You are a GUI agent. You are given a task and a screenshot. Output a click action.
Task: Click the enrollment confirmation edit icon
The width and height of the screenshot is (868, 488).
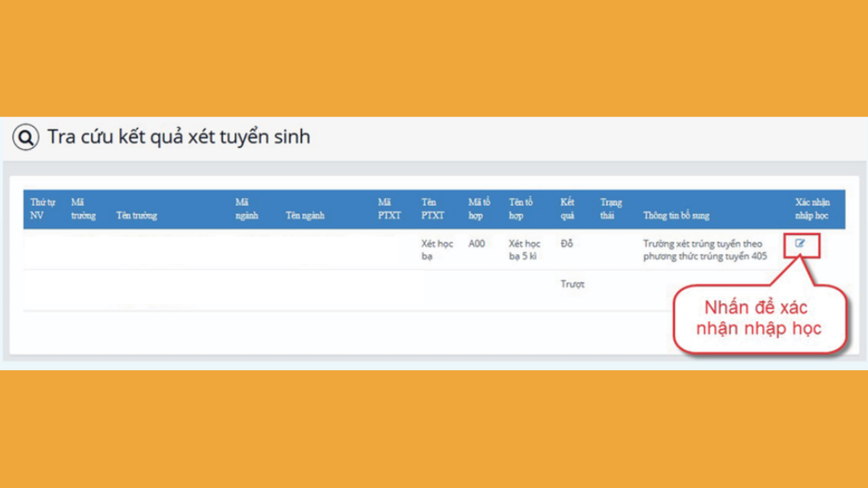point(800,243)
